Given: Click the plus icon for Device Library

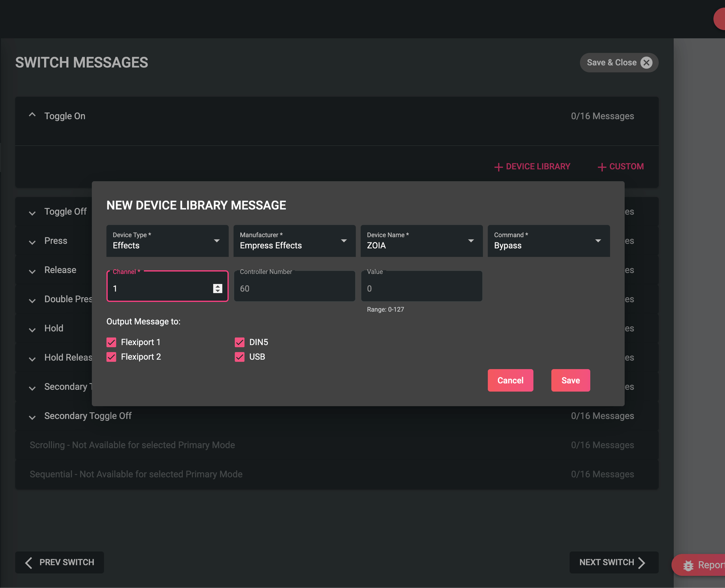Looking at the screenshot, I should tap(498, 167).
